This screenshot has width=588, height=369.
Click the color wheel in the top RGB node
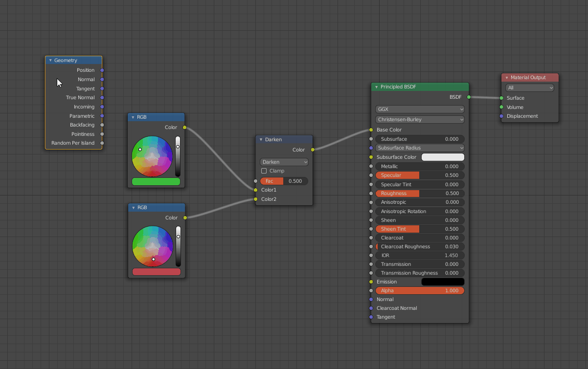[x=152, y=156]
